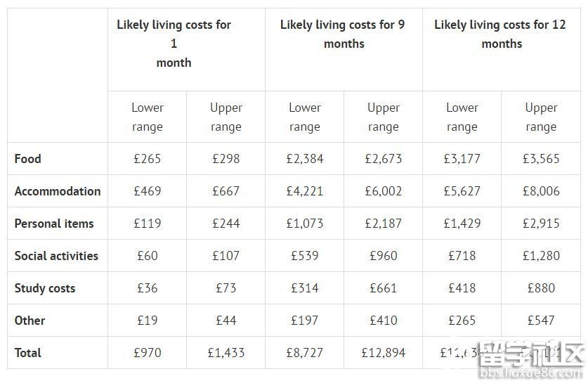Click the bbs.liuxue86.com watermark logo
This screenshot has width=588, height=381.
click(532, 360)
